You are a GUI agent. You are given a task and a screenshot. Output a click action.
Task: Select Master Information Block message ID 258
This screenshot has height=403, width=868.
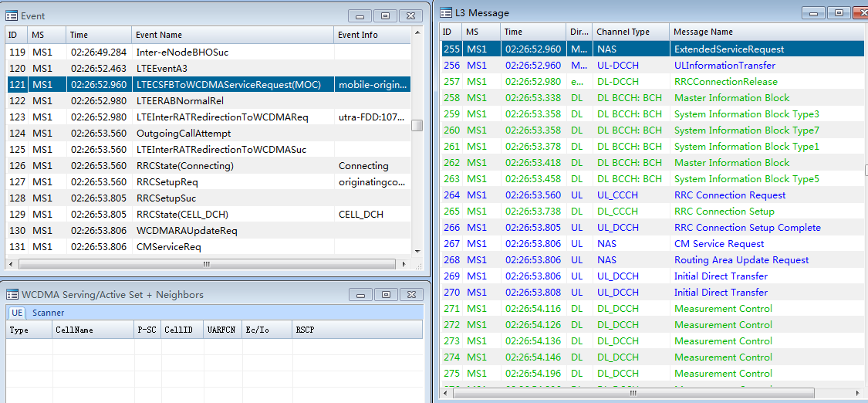pos(651,97)
